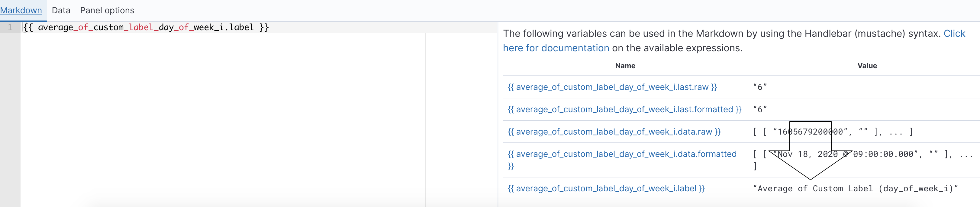Select the Value column header
This screenshot has width=980, height=207.
coord(867,66)
